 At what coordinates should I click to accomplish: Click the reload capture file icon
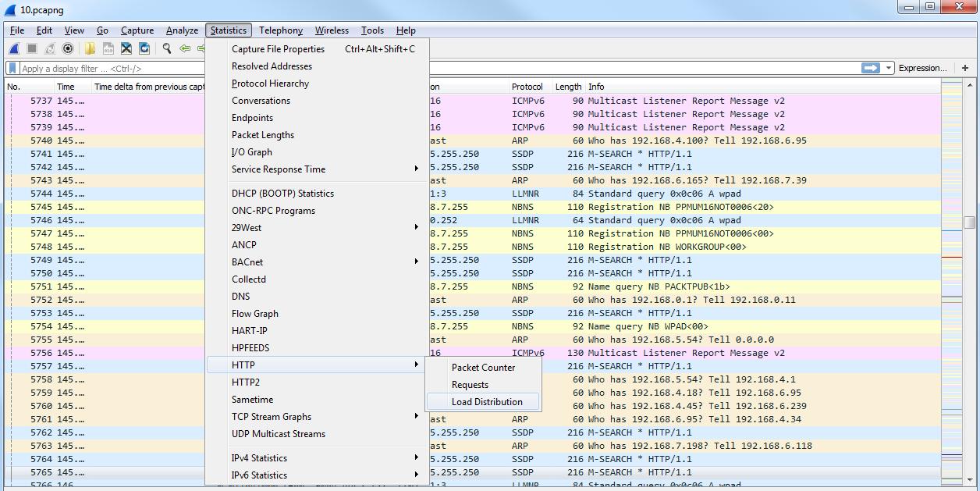click(144, 48)
